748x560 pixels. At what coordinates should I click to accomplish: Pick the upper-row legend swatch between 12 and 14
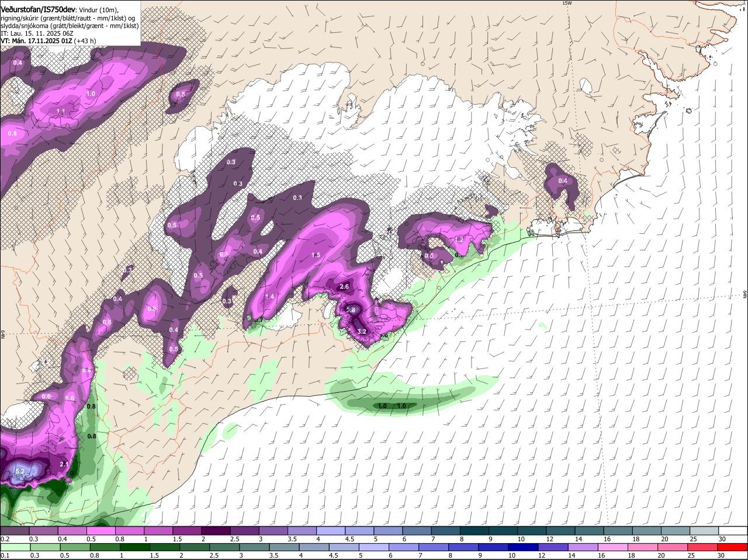tap(560, 531)
